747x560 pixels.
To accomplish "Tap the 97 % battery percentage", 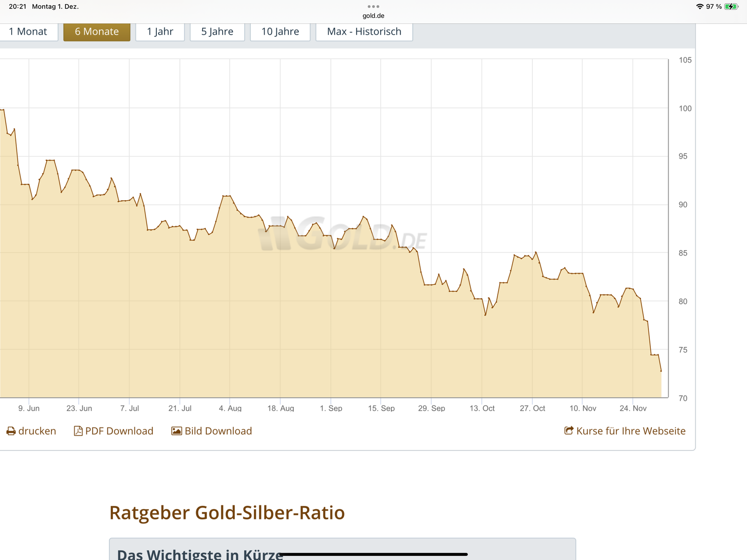I will pyautogui.click(x=714, y=7).
